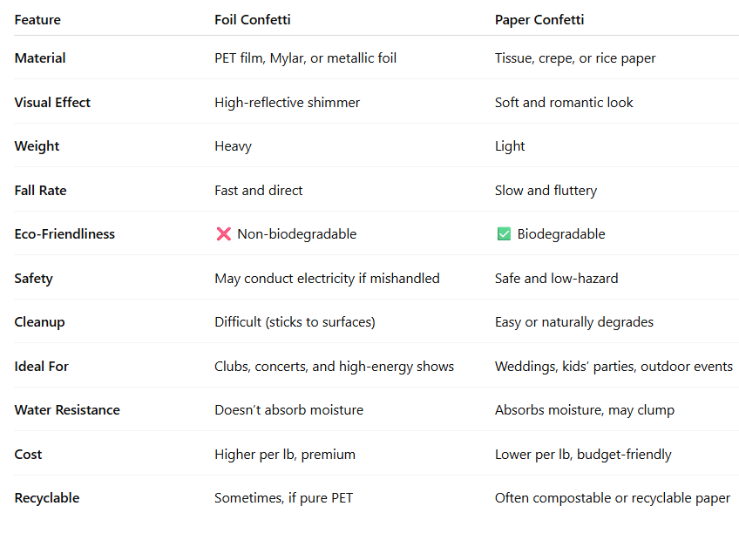This screenshot has width=739, height=560.
Task: Click the Eco-Friendliness row label
Action: coord(64,234)
